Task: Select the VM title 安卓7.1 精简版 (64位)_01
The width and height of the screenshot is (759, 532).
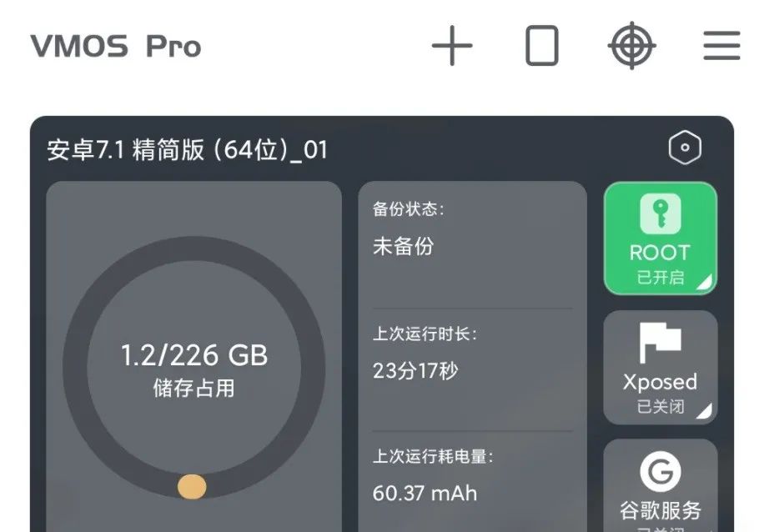Action: (x=187, y=150)
